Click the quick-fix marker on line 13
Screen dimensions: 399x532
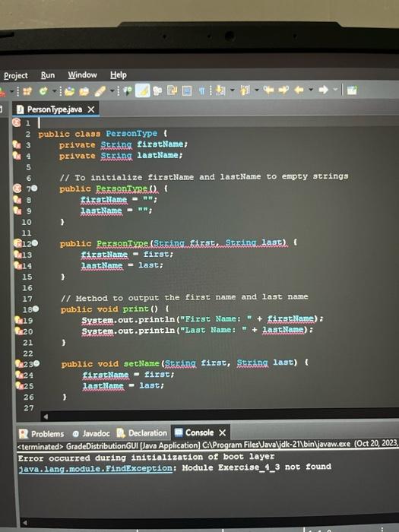(x=17, y=254)
